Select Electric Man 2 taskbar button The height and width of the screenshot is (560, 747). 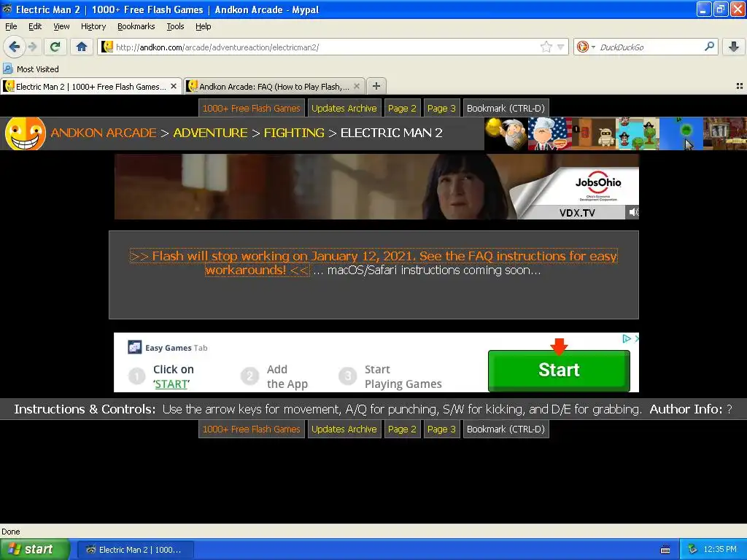coord(135,550)
